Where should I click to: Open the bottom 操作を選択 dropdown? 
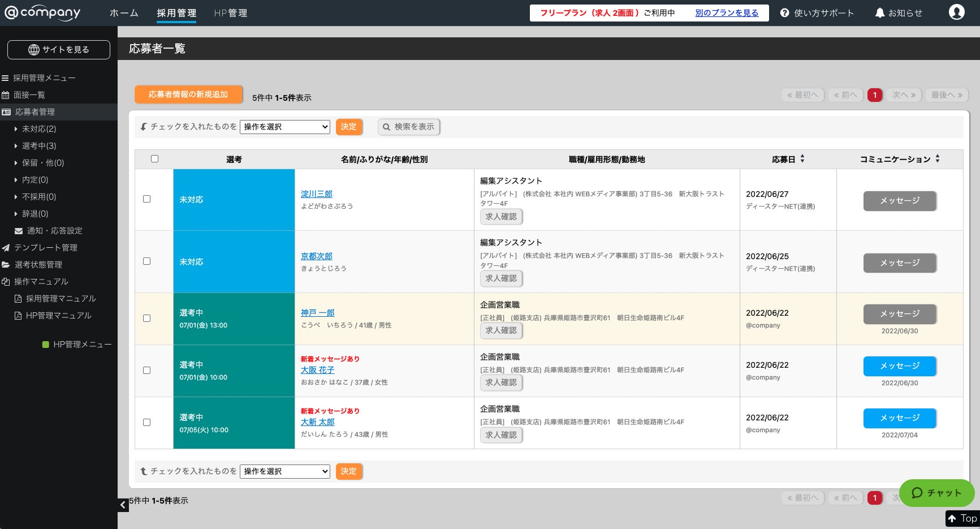[285, 471]
